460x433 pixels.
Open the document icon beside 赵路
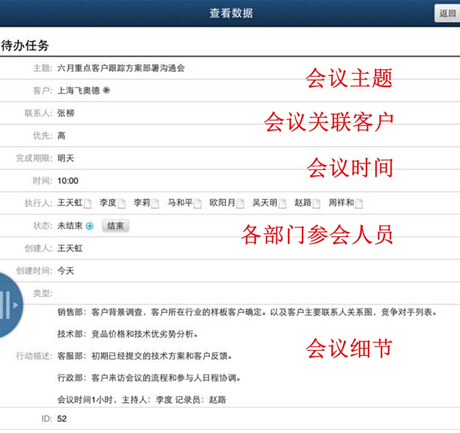click(x=316, y=203)
